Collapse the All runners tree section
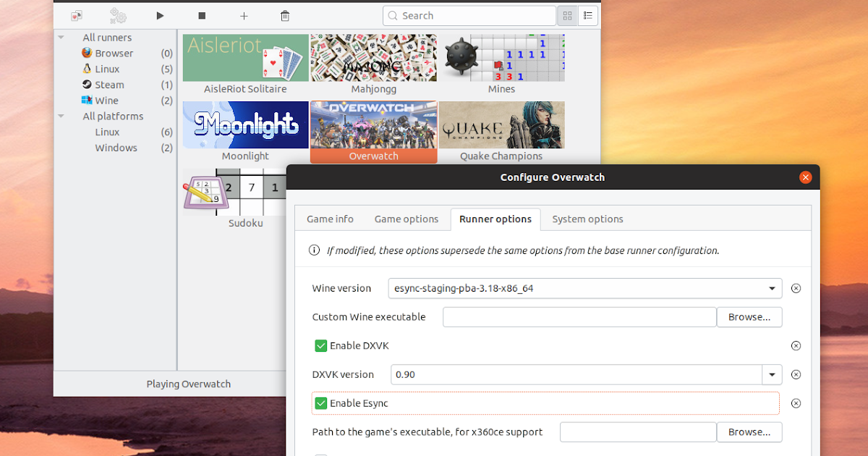Screen dimensions: 868x456 tap(61, 38)
